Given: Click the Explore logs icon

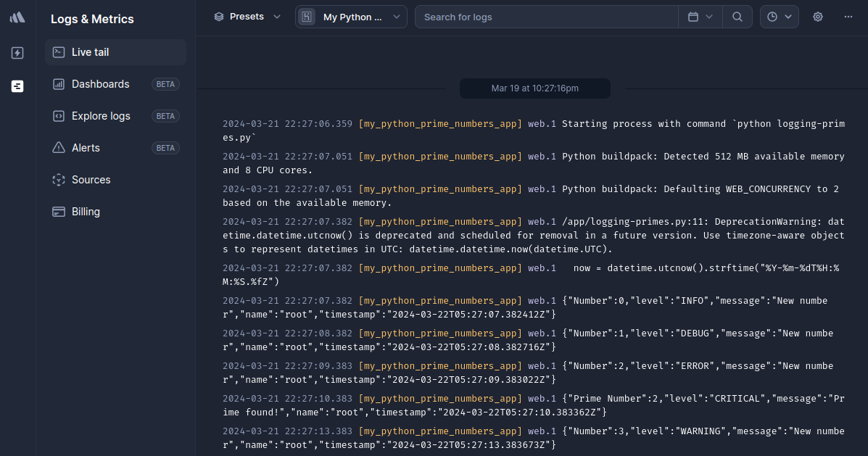Looking at the screenshot, I should (57, 116).
